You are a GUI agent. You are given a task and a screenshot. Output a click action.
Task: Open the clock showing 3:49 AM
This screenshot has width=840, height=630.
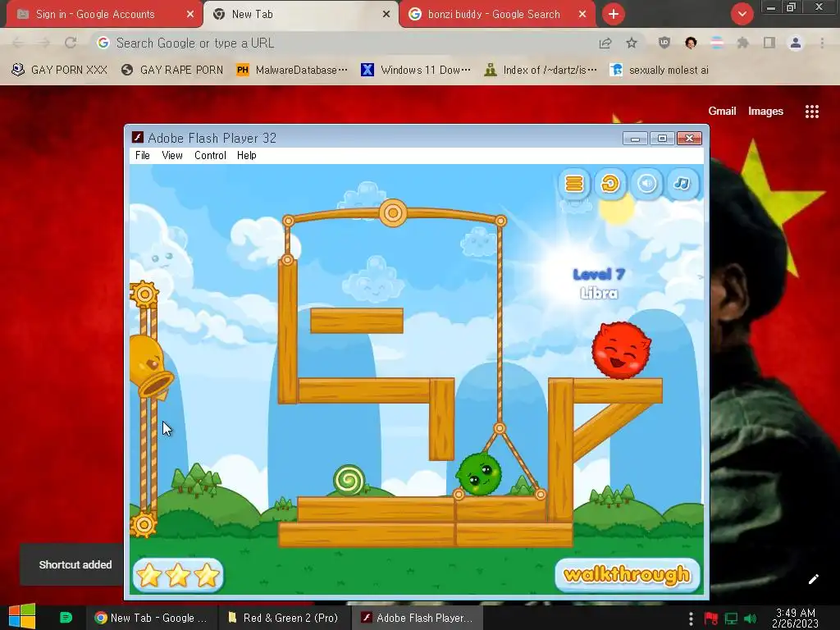[x=796, y=618]
